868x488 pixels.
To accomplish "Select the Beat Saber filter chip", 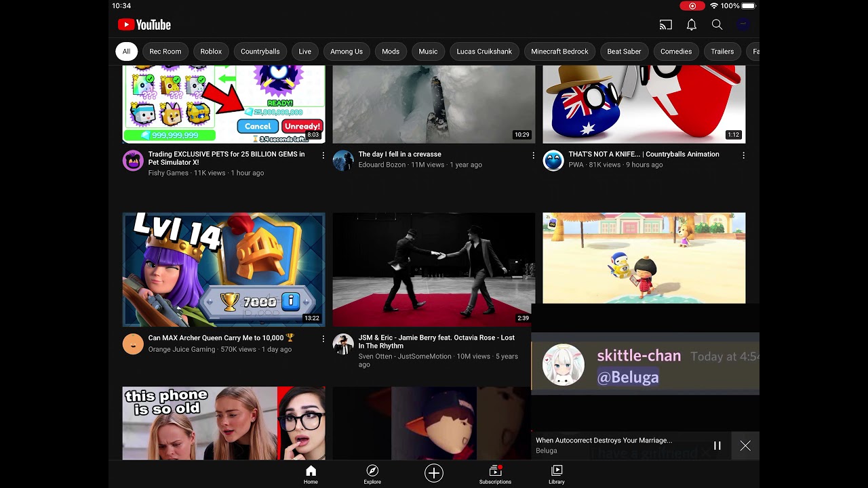I will coord(624,52).
